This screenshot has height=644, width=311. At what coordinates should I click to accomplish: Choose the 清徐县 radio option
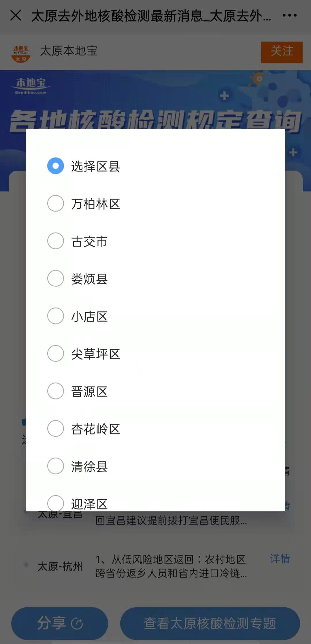pyautogui.click(x=56, y=466)
